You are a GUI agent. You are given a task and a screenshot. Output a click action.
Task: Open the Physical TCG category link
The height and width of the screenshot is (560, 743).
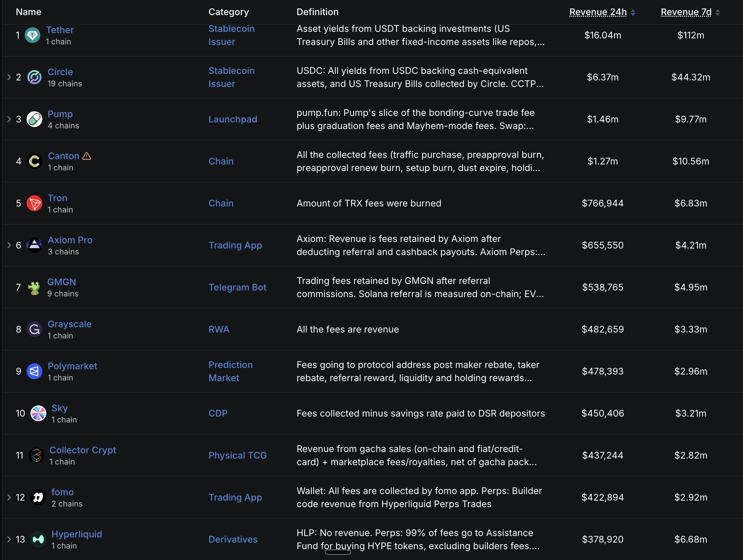pos(238,455)
